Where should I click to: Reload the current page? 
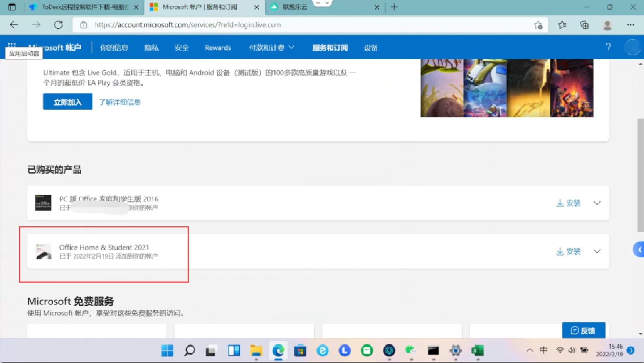(x=58, y=25)
